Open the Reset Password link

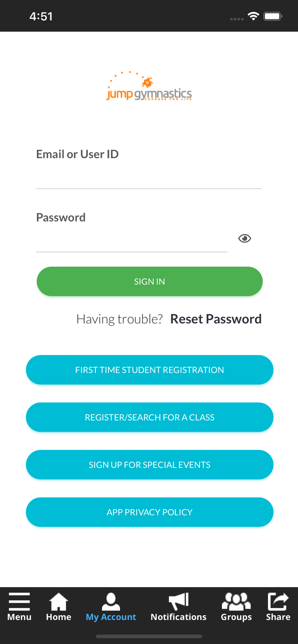click(216, 319)
